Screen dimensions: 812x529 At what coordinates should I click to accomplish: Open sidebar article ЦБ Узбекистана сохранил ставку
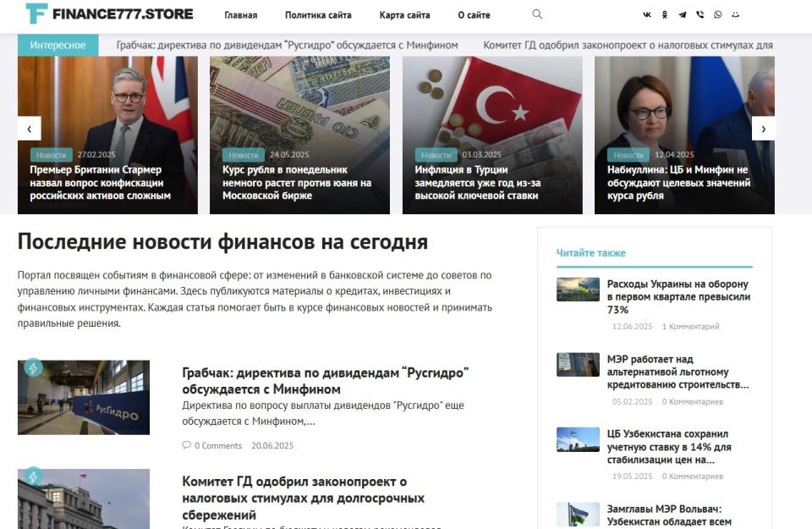(669, 447)
